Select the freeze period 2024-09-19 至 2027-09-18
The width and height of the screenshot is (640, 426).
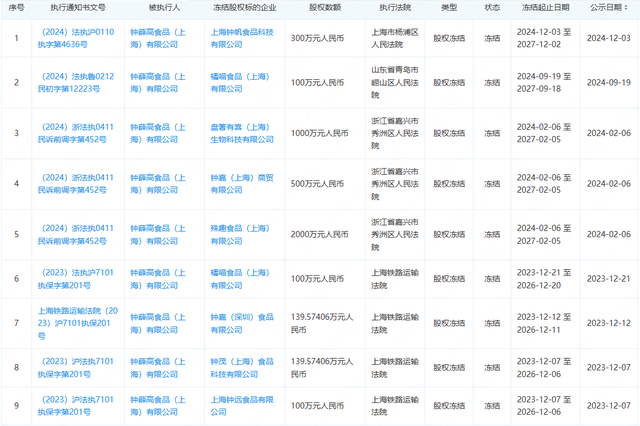click(x=544, y=82)
